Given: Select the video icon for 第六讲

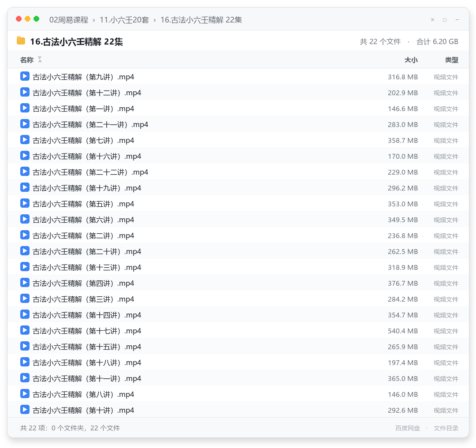Looking at the screenshot, I should coord(25,219).
